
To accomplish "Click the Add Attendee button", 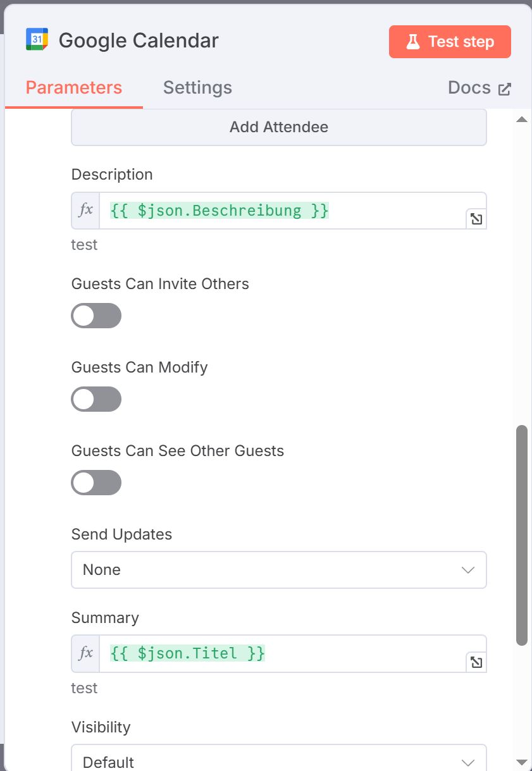I will [x=279, y=127].
